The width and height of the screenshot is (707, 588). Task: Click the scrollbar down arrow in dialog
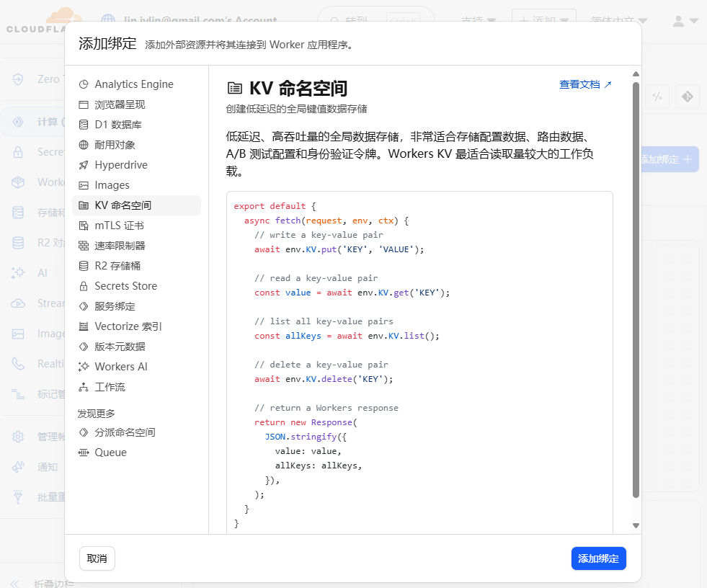636,525
